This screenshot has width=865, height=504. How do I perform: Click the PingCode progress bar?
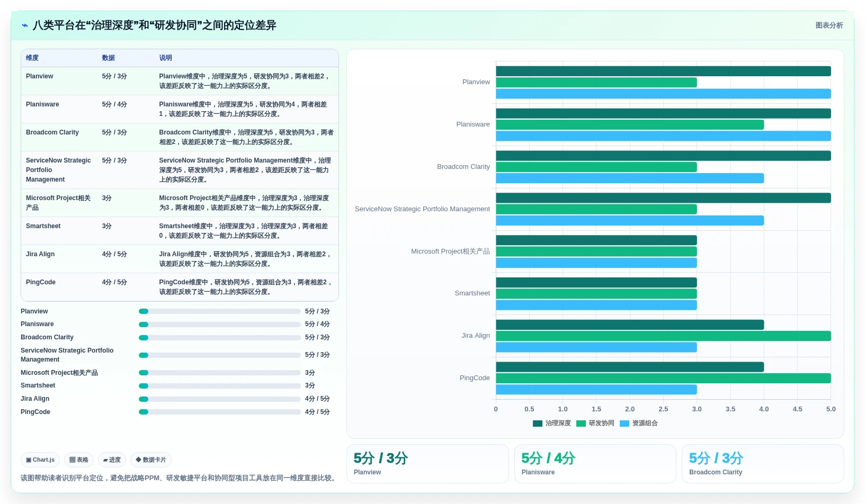[220, 412]
